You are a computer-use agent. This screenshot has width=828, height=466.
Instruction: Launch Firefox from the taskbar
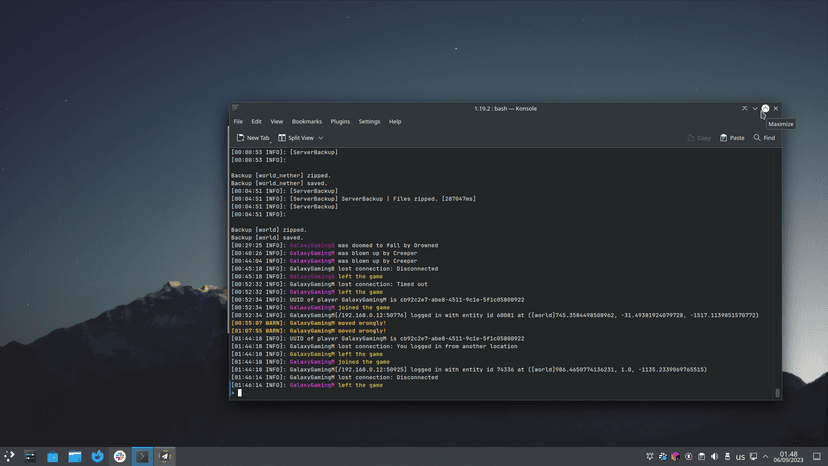pyautogui.click(x=97, y=457)
